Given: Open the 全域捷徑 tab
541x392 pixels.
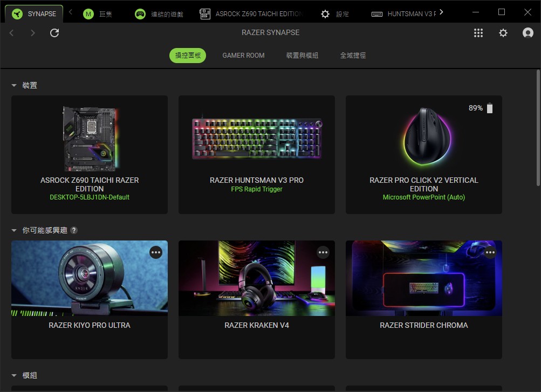Looking at the screenshot, I should (353, 56).
